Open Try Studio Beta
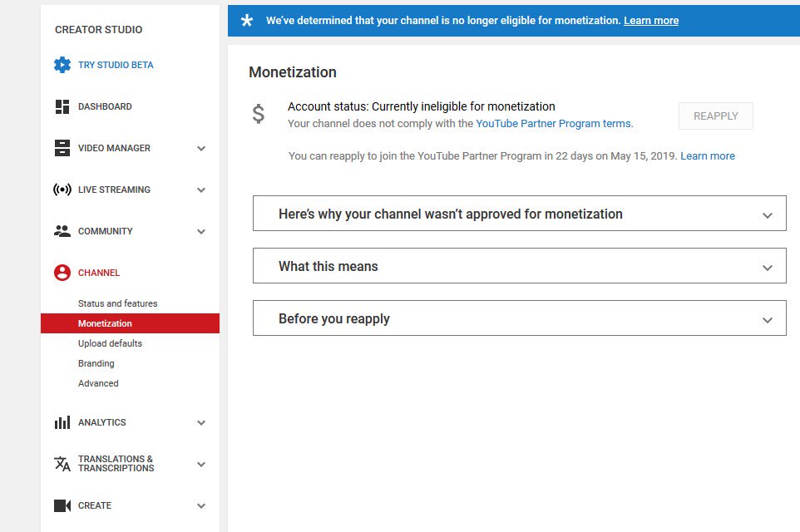This screenshot has width=800, height=532. click(x=116, y=65)
